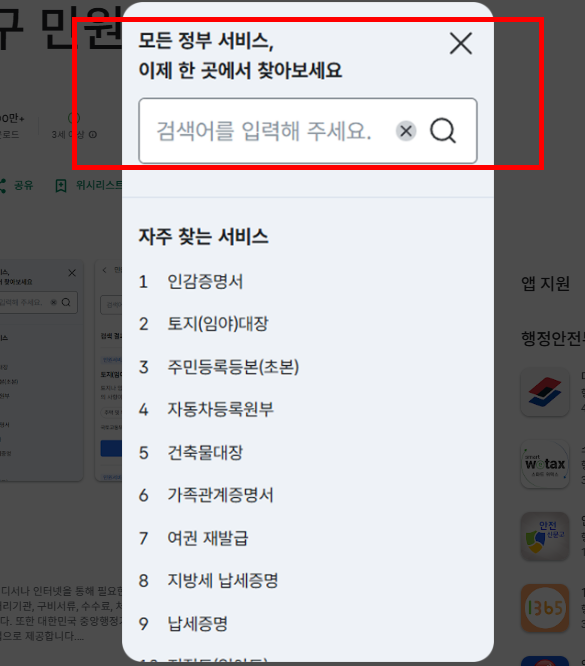The height and width of the screenshot is (666, 585).
Task: Select 인감증명서 from frequent services
Action: click(205, 282)
